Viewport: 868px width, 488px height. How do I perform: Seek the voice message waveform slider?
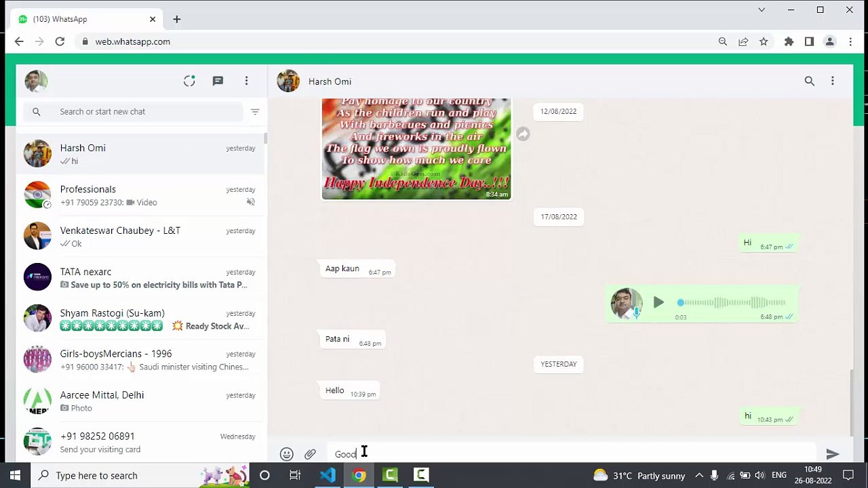(731, 302)
